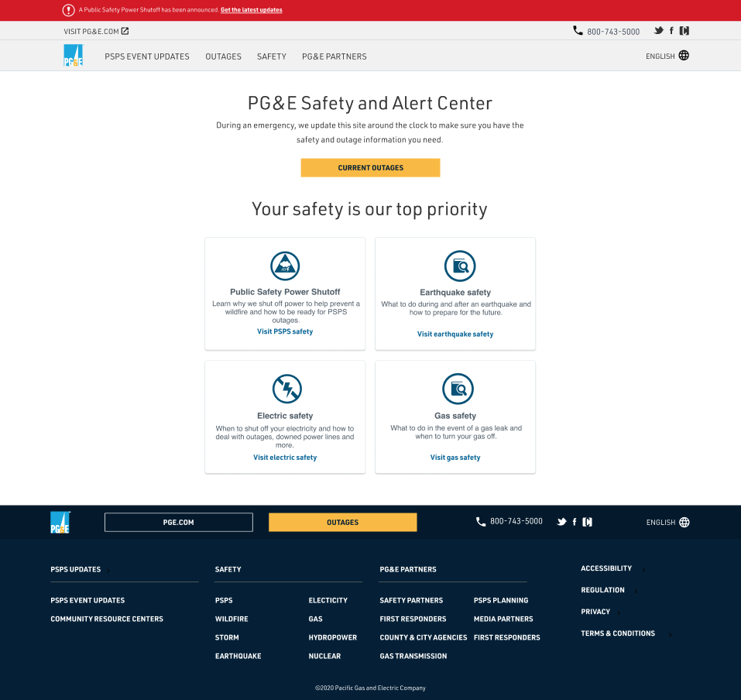This screenshot has width=741, height=700.
Task: Open the PSPS PLANNING footer link
Action: tap(501, 600)
